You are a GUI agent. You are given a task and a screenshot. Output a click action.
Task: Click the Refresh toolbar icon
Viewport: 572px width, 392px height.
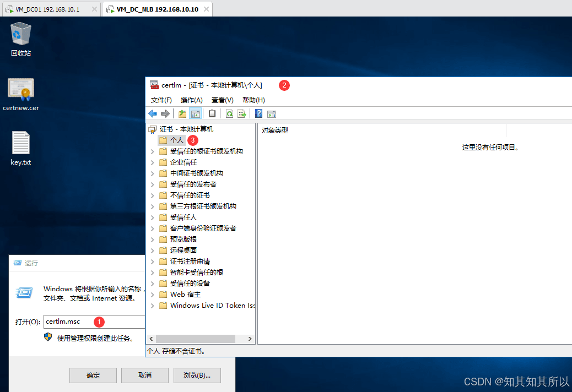[x=229, y=113]
